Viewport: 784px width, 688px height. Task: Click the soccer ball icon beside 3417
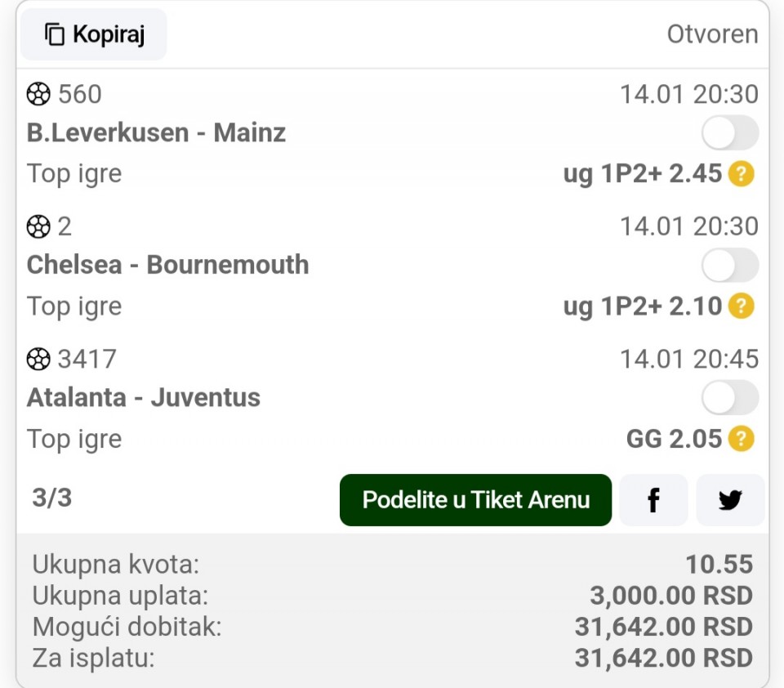click(38, 359)
